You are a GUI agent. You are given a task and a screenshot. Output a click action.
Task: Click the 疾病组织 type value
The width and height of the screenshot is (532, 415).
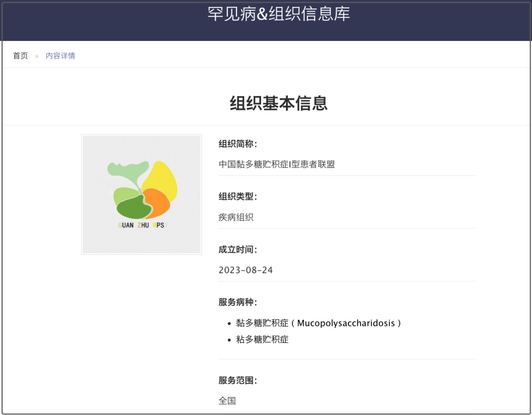(236, 217)
